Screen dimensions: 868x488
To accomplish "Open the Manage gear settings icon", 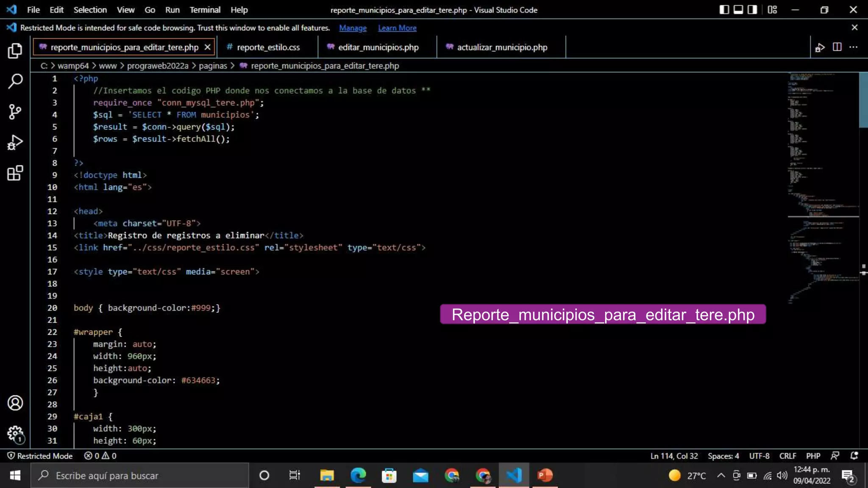I will [x=15, y=433].
